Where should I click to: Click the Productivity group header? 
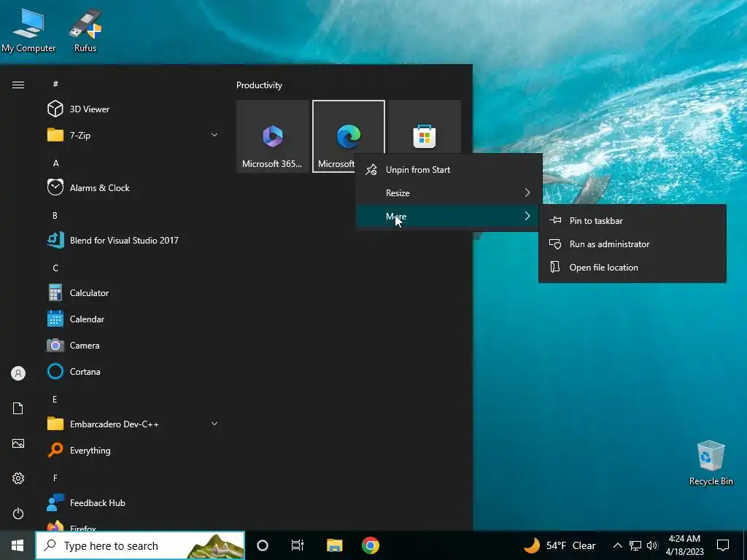pos(259,85)
